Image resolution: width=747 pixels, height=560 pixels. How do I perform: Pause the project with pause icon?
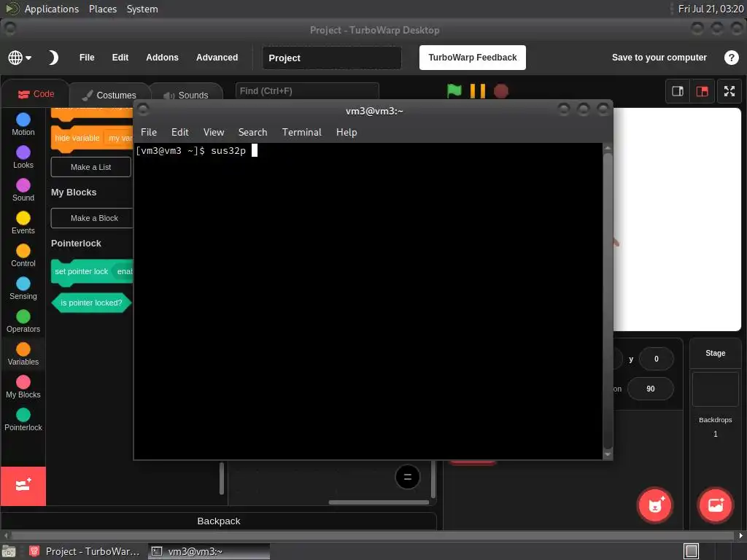(477, 90)
